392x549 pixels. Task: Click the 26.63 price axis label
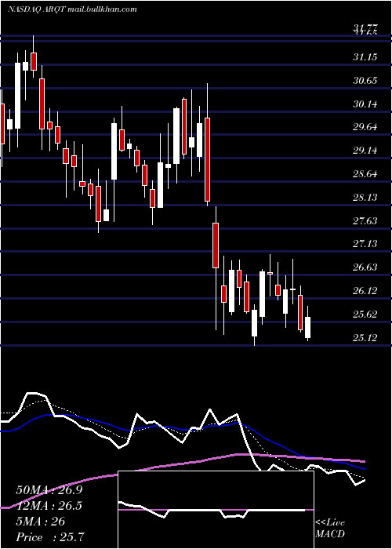pos(365,267)
